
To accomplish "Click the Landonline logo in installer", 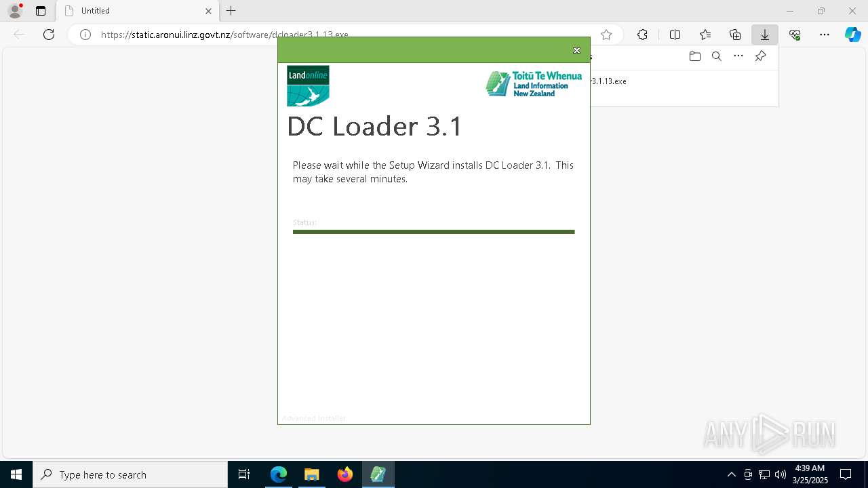I will [308, 85].
